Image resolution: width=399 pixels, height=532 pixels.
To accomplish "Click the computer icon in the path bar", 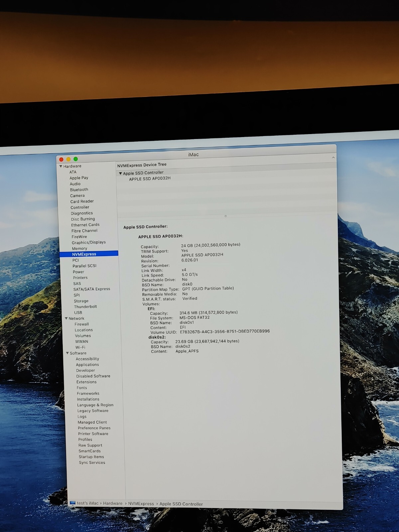I will (73, 503).
